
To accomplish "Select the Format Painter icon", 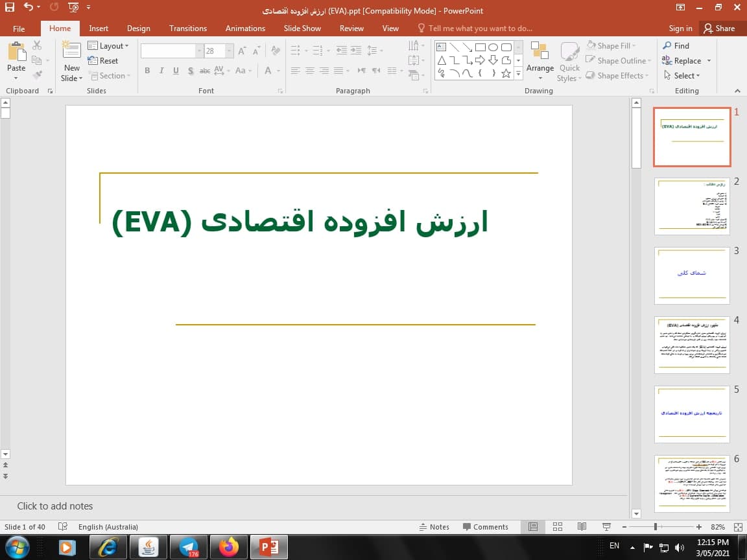I will coord(37,74).
